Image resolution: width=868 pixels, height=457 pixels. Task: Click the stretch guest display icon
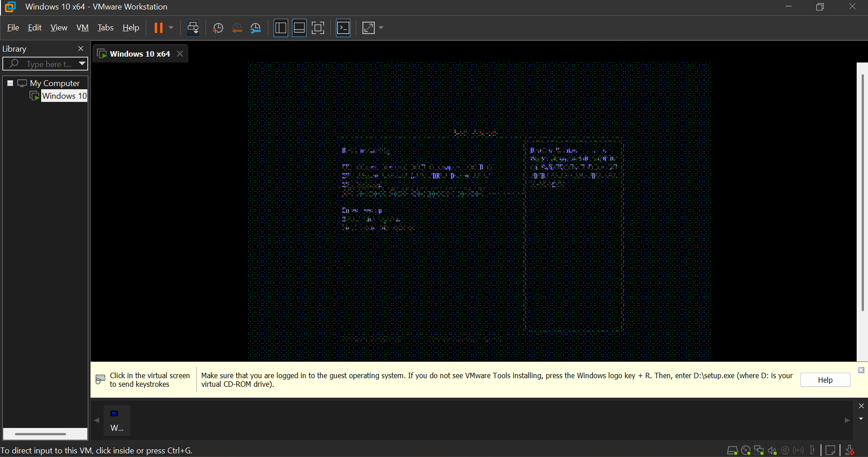(x=369, y=28)
